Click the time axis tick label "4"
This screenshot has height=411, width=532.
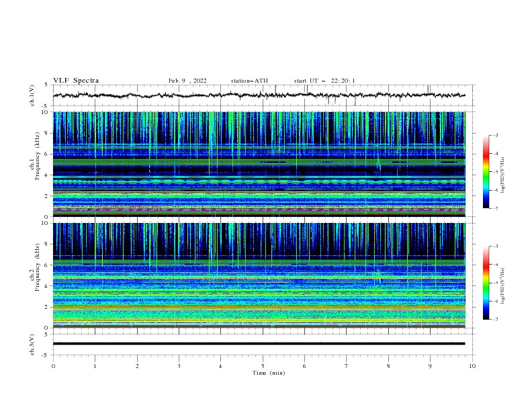point(220,366)
